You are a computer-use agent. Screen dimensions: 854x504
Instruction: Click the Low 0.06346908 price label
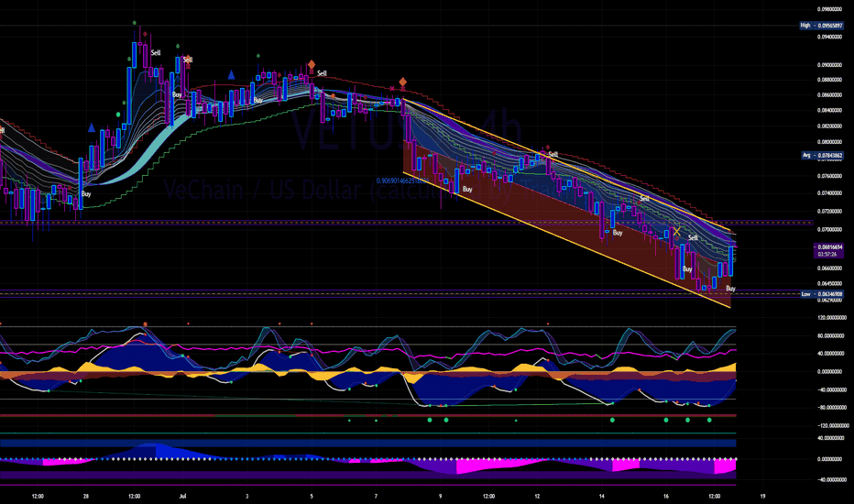pyautogui.click(x=821, y=293)
